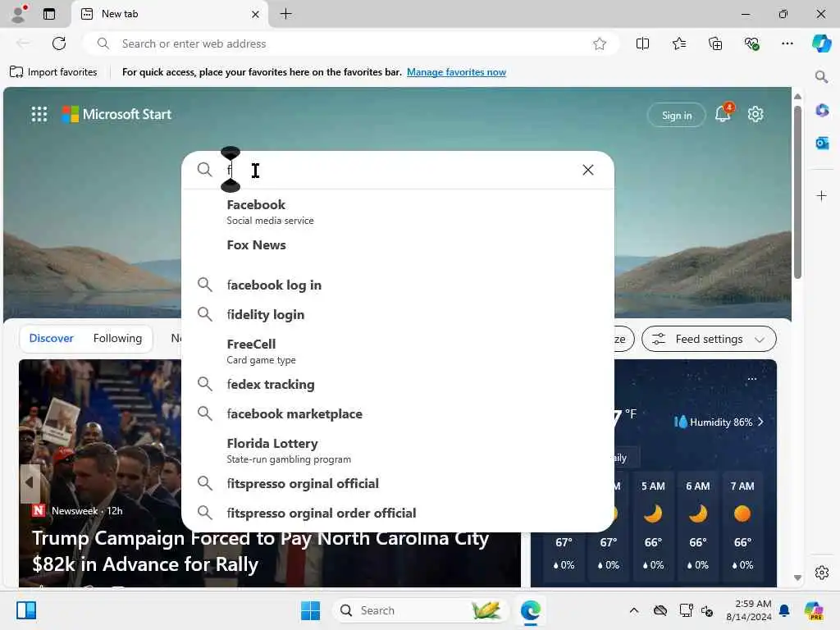The height and width of the screenshot is (630, 840).
Task: Click the taskbar Search box
Action: coord(420,610)
